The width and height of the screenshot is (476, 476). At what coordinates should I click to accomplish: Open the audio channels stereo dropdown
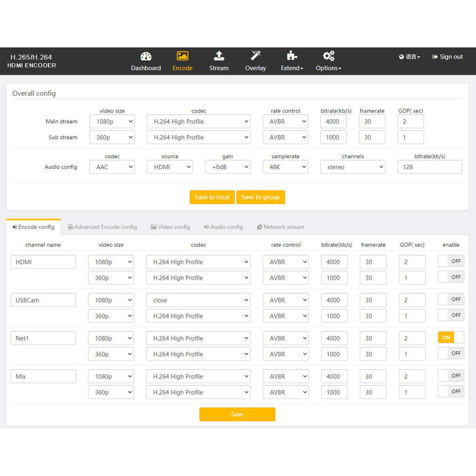click(x=352, y=167)
